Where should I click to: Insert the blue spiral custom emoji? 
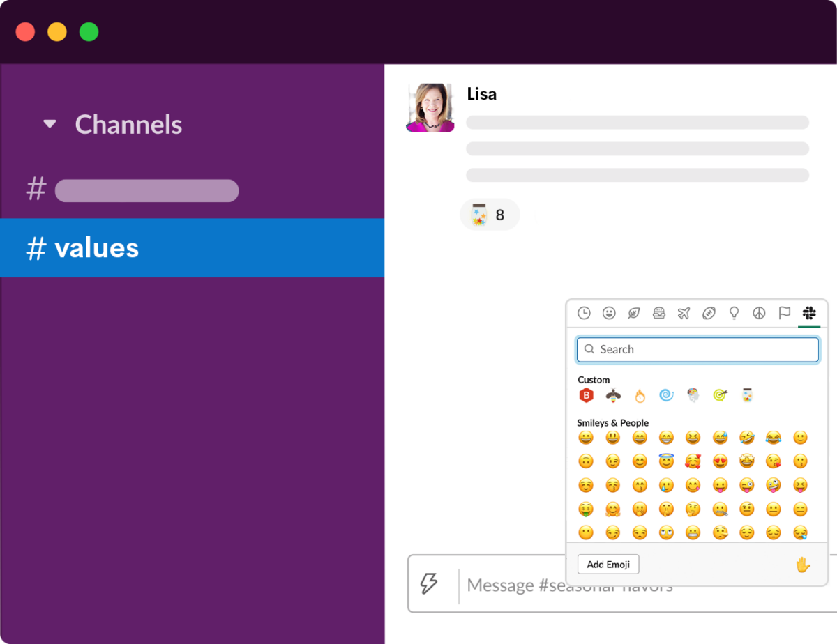tap(666, 396)
